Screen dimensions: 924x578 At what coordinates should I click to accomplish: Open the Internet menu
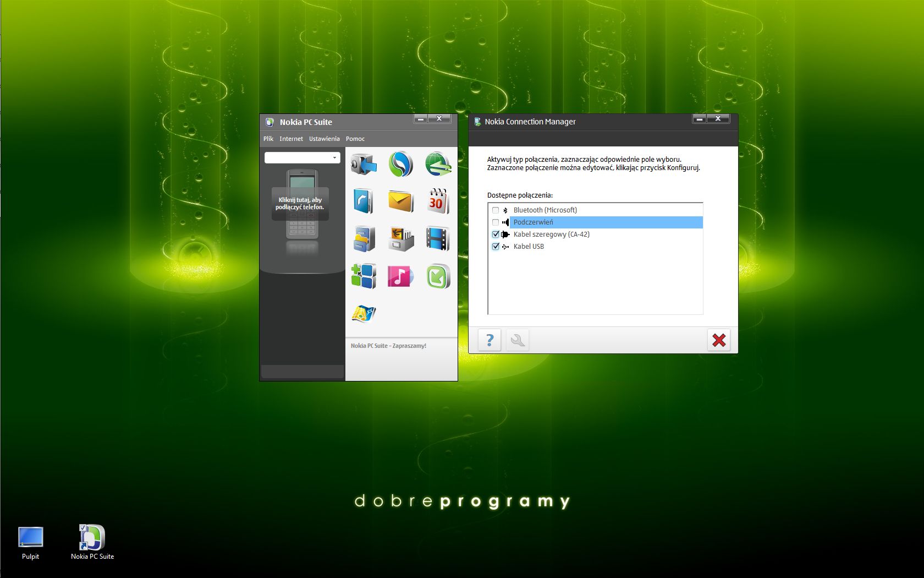pyautogui.click(x=291, y=139)
